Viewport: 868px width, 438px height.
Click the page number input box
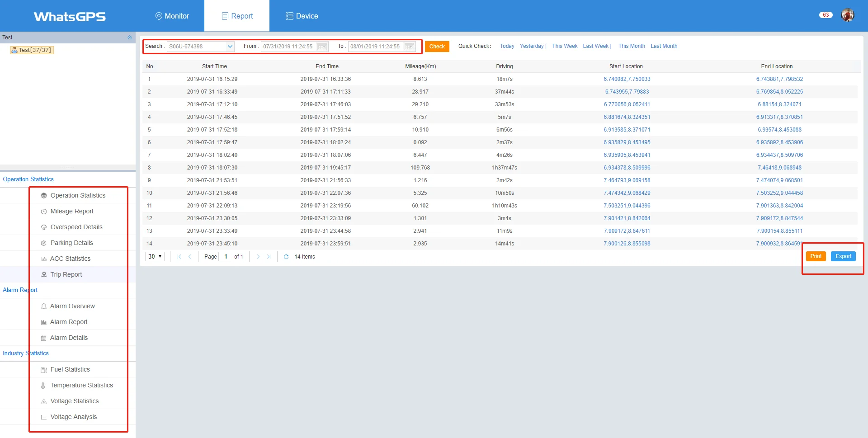click(226, 256)
